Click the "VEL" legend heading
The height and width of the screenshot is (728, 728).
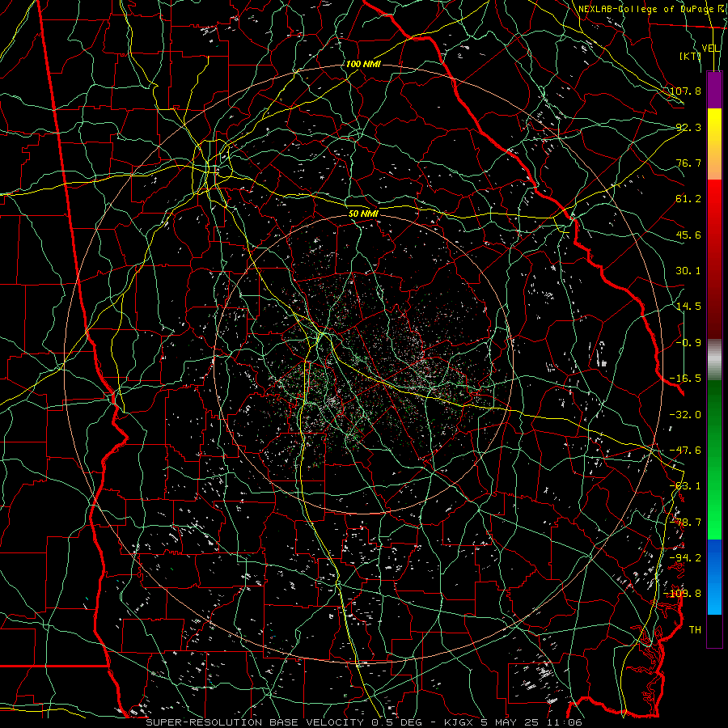[x=711, y=49]
